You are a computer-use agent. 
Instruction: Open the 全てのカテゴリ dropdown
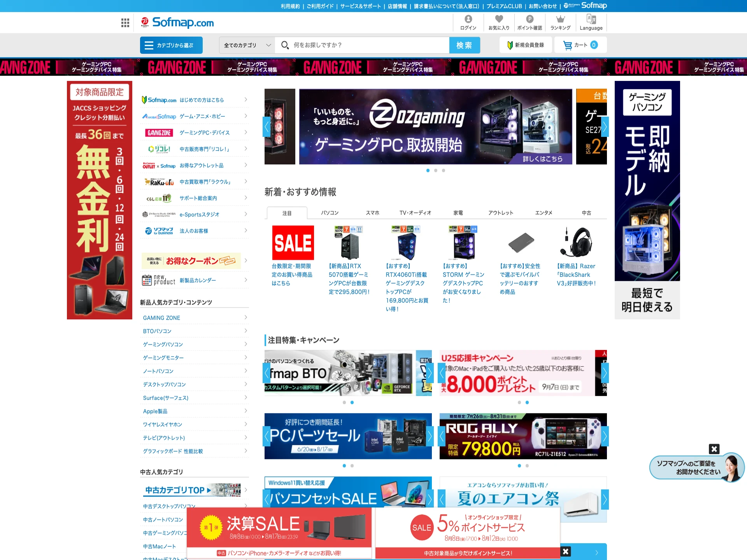click(x=247, y=45)
